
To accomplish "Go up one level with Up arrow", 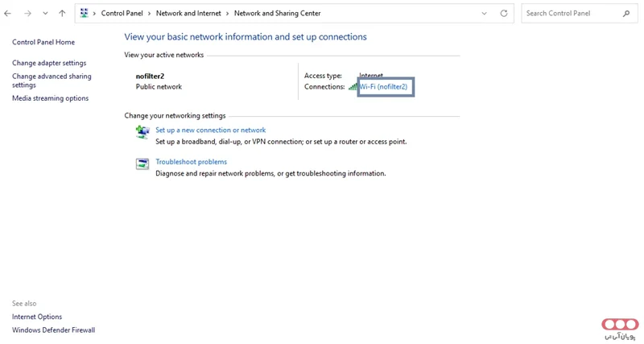I will 62,14.
